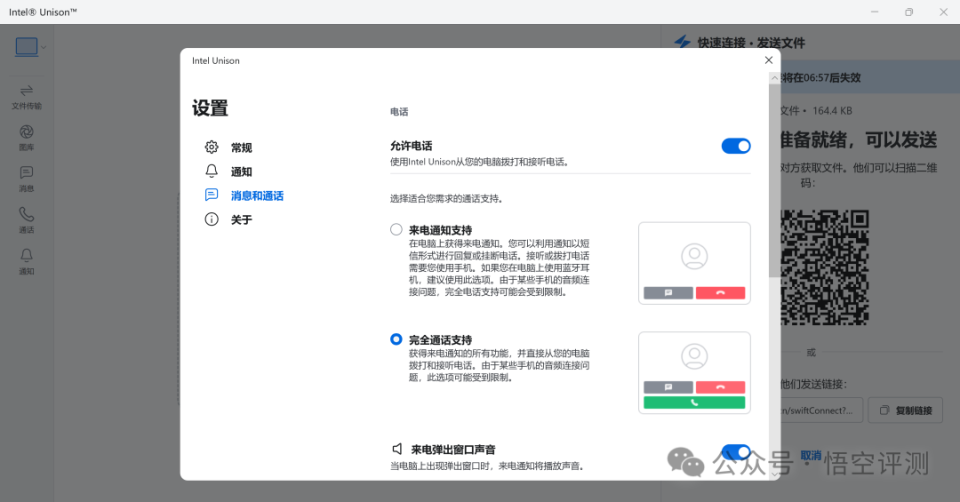Click the 完全通话支持 preview illustration
960x502 pixels.
tap(694, 373)
